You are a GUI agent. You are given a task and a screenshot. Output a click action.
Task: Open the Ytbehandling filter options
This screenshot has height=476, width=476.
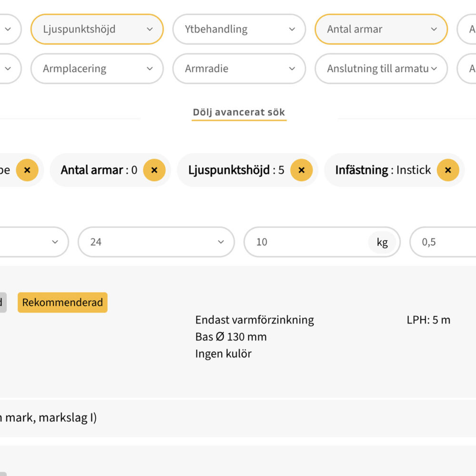(239, 29)
